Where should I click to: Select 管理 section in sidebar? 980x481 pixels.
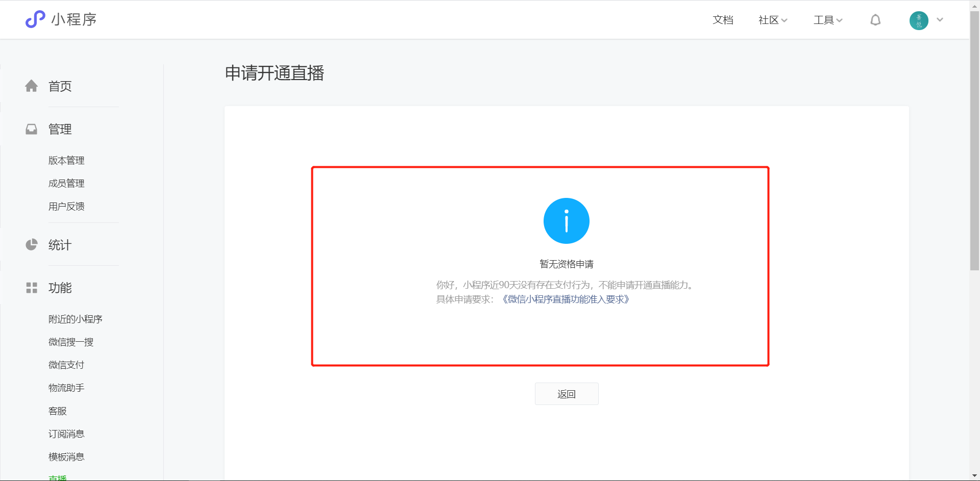(60, 129)
